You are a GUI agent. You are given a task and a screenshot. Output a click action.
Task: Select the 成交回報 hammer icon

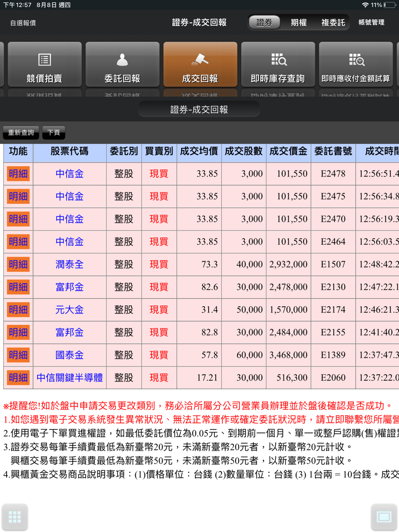coord(200,64)
